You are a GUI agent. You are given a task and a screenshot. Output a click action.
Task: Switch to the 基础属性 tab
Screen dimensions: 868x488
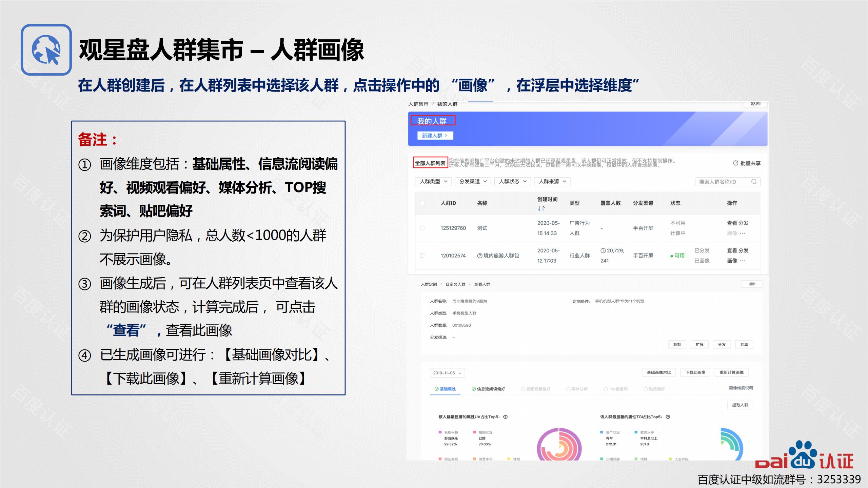point(445,389)
